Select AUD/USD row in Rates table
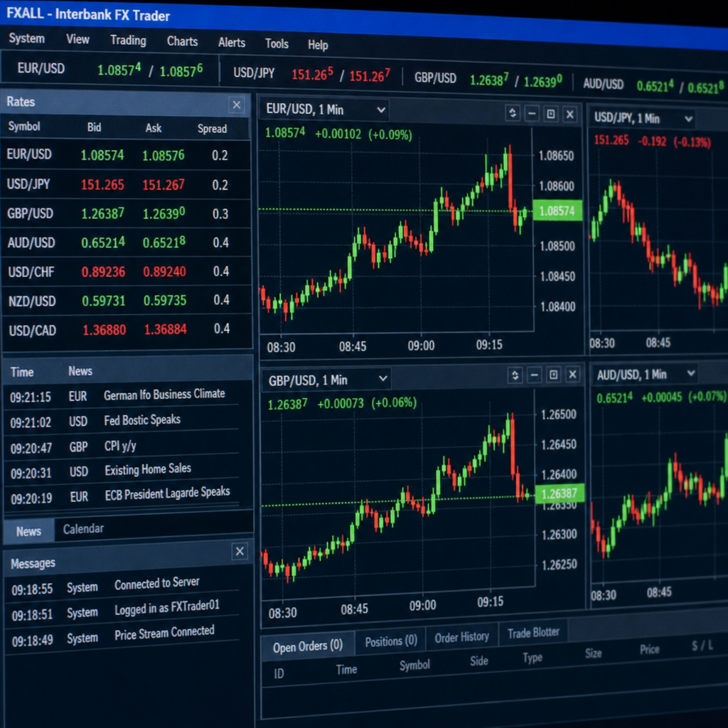This screenshot has width=728, height=728. point(127,242)
